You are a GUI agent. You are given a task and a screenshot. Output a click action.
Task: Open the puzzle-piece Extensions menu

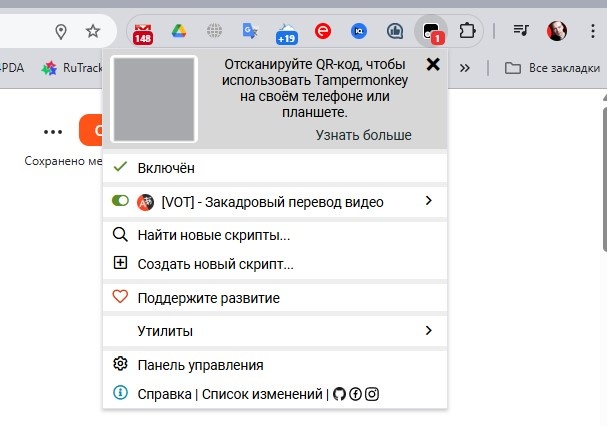coord(467,31)
